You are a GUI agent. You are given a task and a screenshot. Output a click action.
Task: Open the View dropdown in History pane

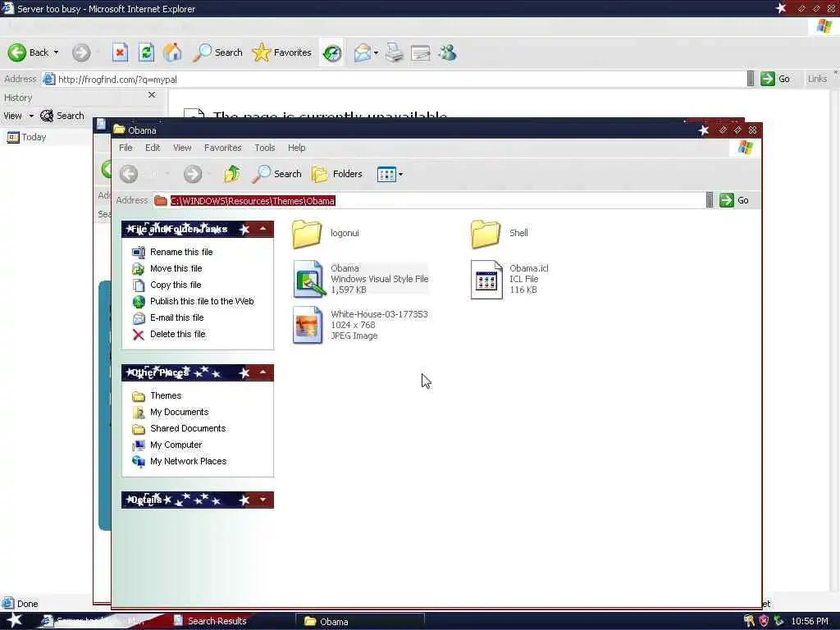point(18,116)
